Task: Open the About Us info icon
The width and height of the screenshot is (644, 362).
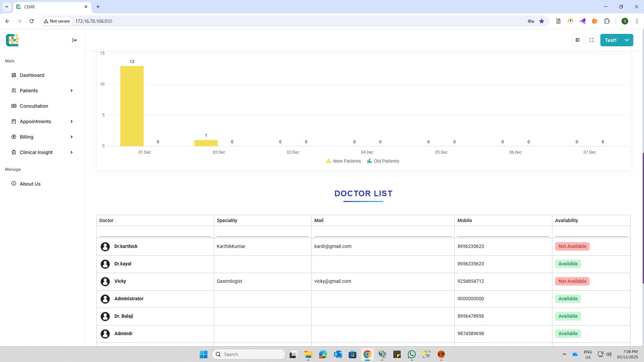Action: pos(14,184)
